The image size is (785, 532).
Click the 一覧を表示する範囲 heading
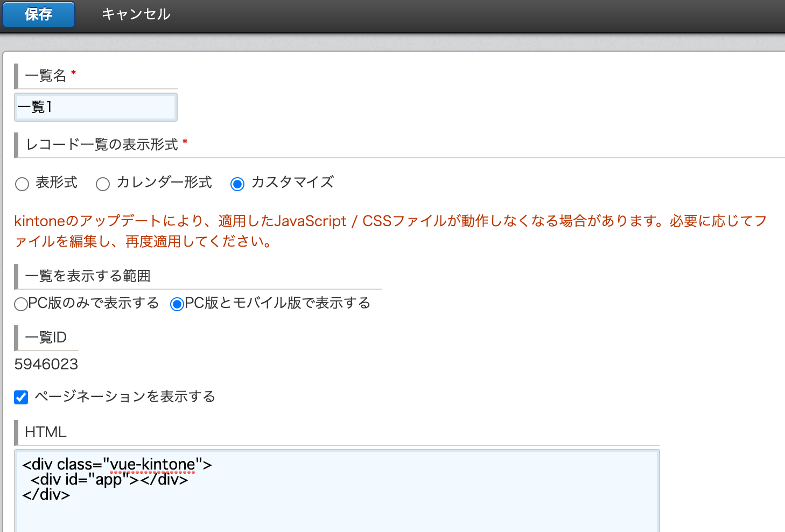[x=88, y=276]
